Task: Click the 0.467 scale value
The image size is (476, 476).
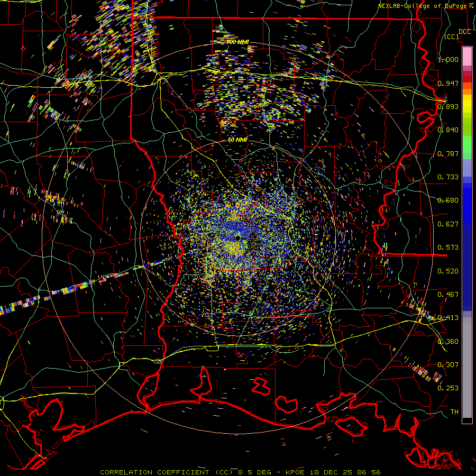Action: [448, 294]
